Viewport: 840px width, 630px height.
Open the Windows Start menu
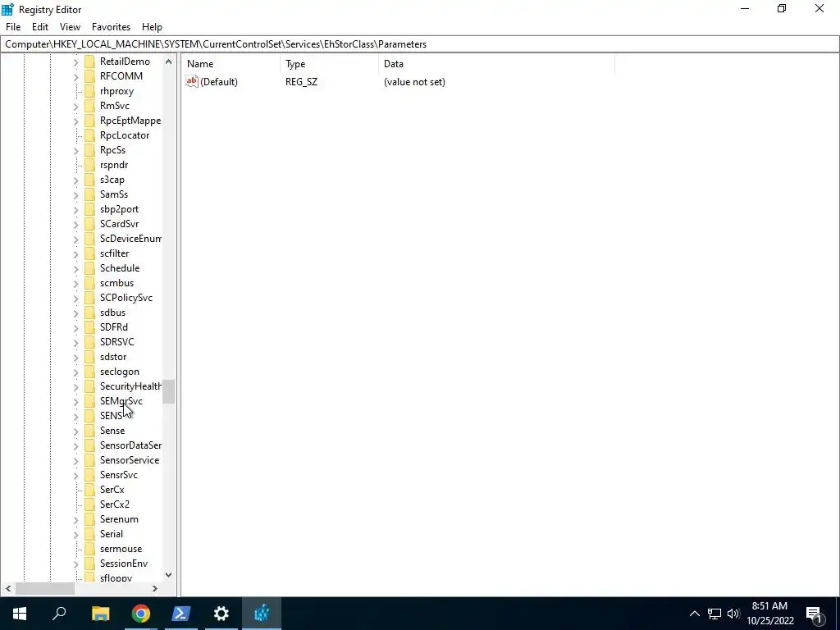20,614
